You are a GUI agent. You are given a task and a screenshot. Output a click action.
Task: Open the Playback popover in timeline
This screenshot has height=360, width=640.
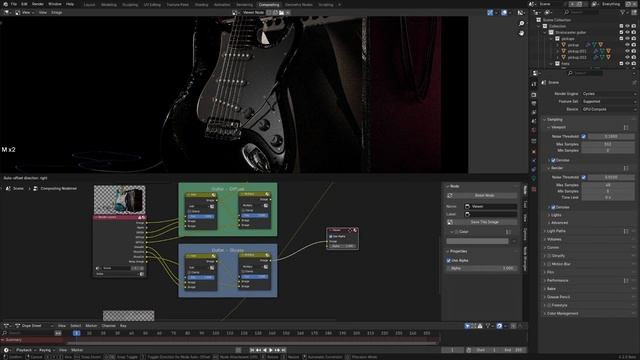26,350
